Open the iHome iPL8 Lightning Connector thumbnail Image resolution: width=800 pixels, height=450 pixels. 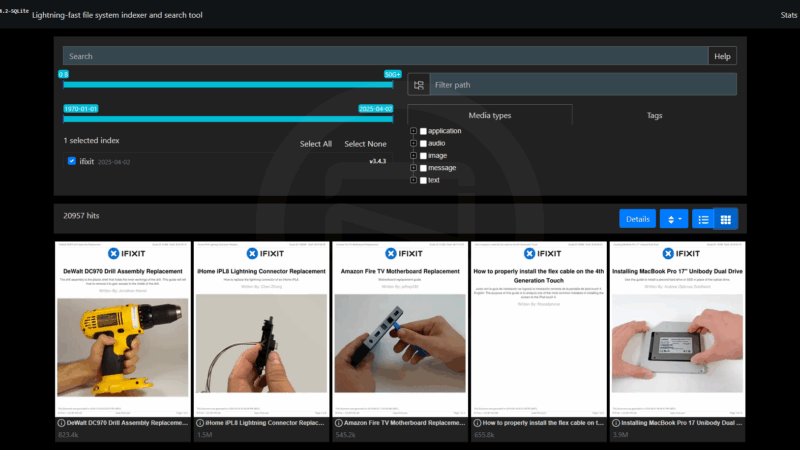pyautogui.click(x=261, y=329)
